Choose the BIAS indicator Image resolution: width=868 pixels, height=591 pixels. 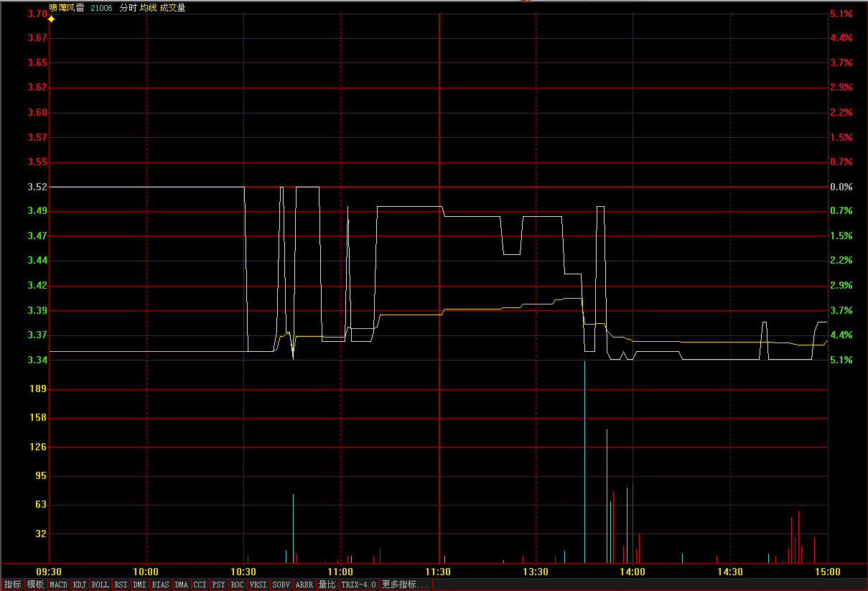tap(160, 585)
